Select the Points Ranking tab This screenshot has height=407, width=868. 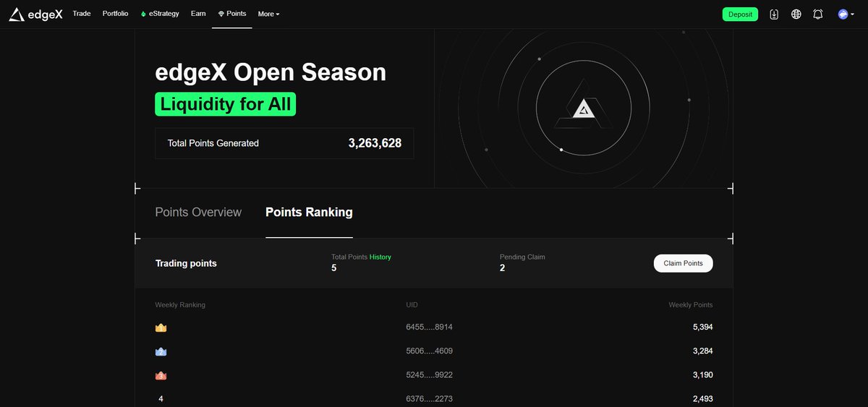(x=309, y=213)
